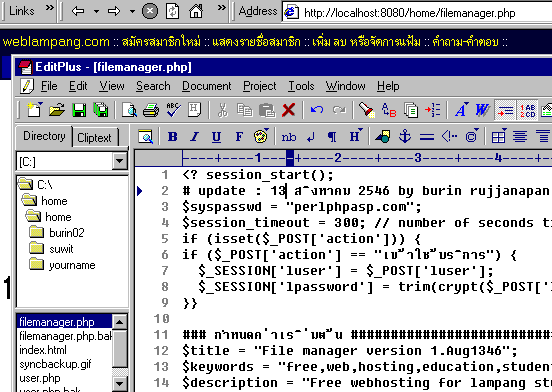
Task: Insert center alignment tag
Action: click(520, 137)
